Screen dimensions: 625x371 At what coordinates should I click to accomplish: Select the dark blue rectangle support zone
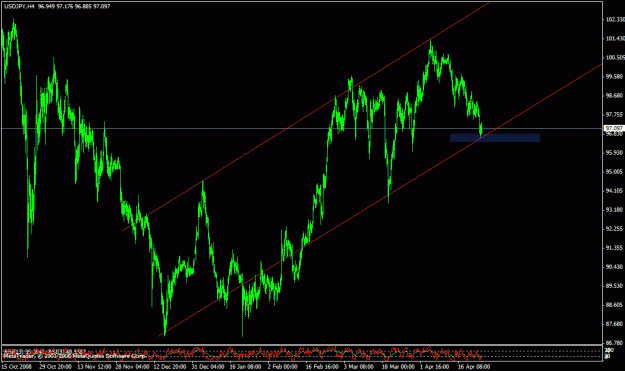click(495, 138)
